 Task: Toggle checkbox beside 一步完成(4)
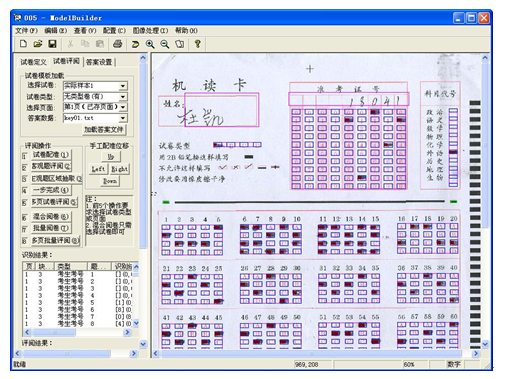click(24, 191)
